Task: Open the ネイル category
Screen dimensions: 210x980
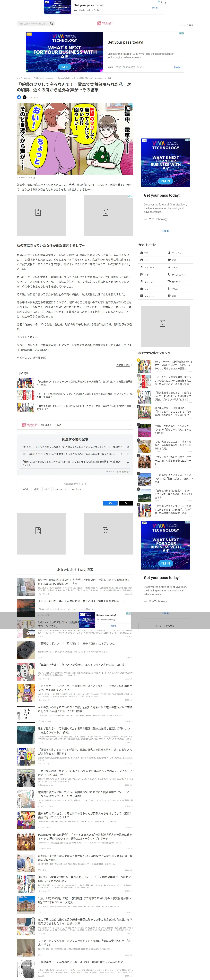Action: [180, 267]
